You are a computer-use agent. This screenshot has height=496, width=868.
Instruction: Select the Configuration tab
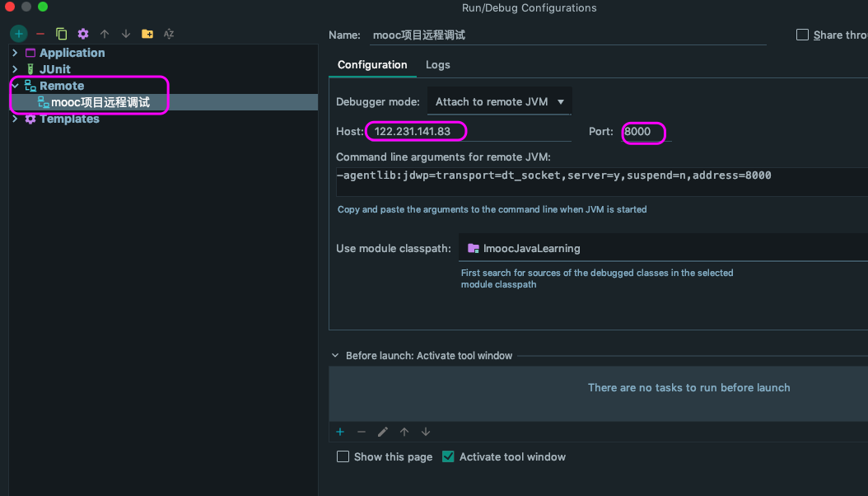click(372, 65)
